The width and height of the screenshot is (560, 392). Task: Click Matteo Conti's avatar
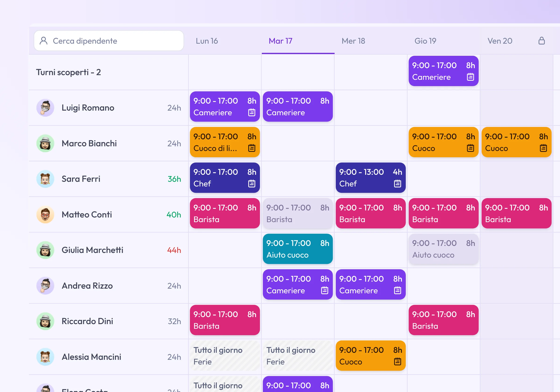tap(45, 214)
